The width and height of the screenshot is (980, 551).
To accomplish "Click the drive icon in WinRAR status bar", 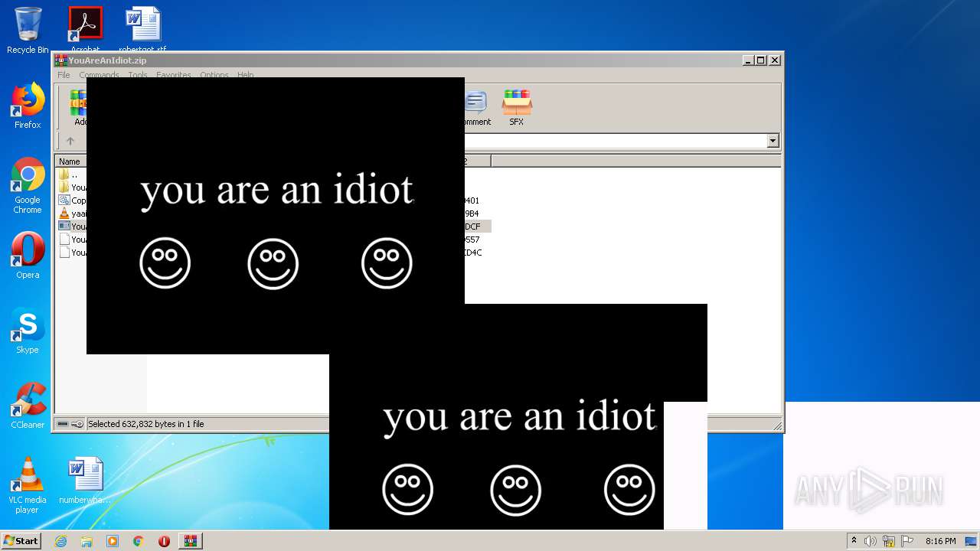I will click(63, 424).
